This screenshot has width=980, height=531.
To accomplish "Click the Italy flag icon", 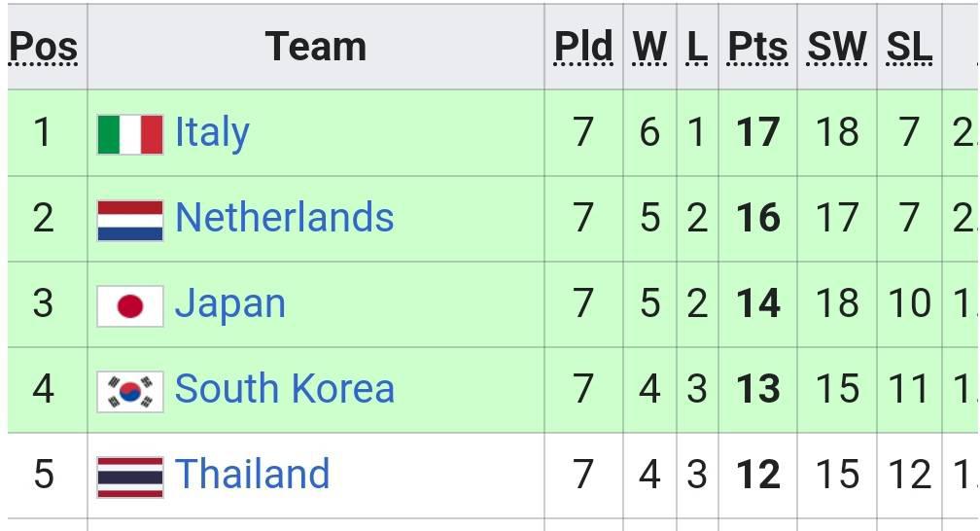I will coord(130,134).
